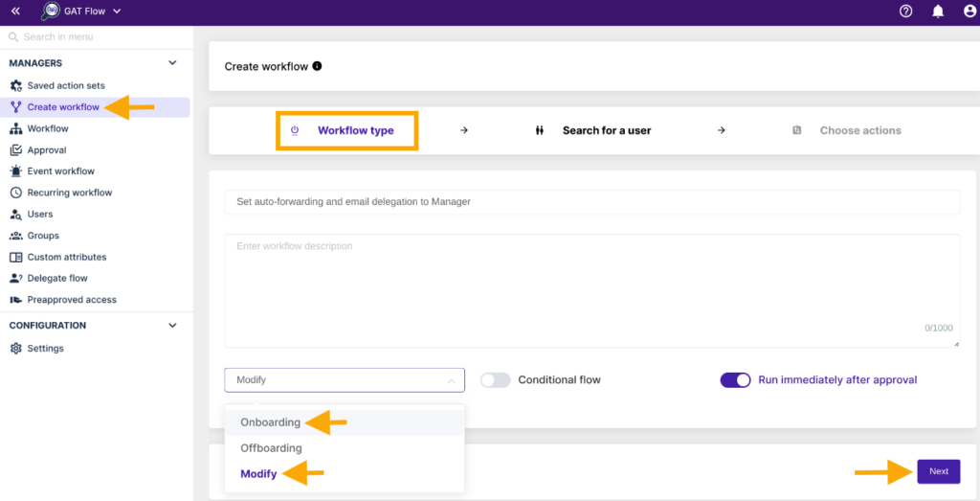Collapse the MANAGERS section chevron

(x=173, y=63)
